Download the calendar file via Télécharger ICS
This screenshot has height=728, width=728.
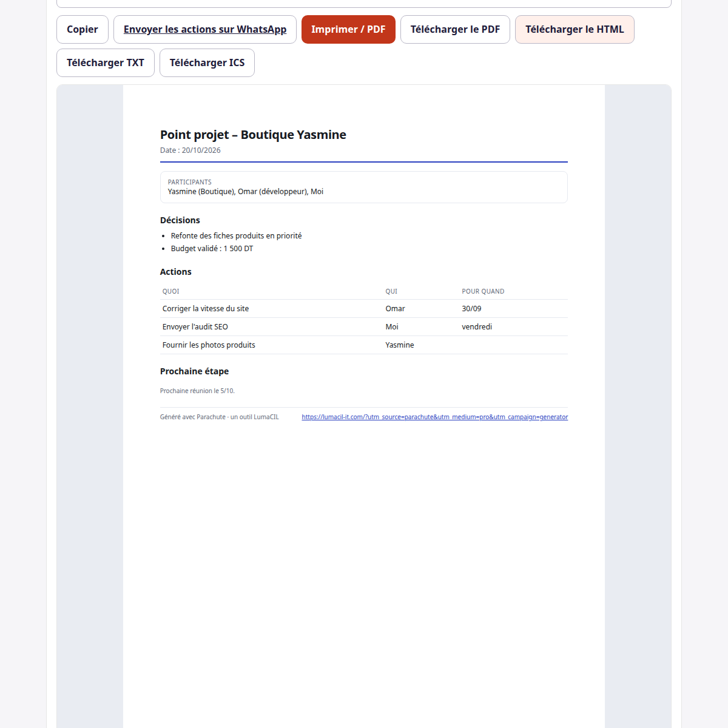coord(207,62)
